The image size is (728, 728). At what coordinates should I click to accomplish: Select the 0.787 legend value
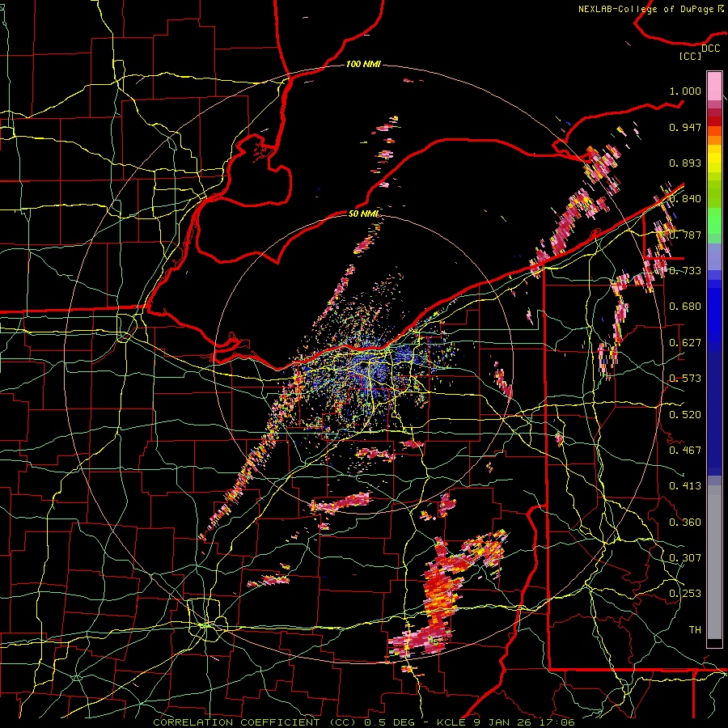pos(685,235)
